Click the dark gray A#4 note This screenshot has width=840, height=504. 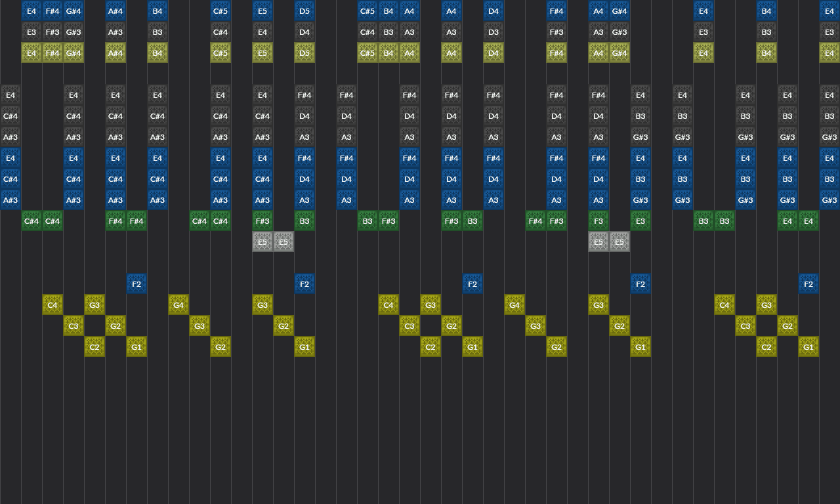tap(115, 32)
